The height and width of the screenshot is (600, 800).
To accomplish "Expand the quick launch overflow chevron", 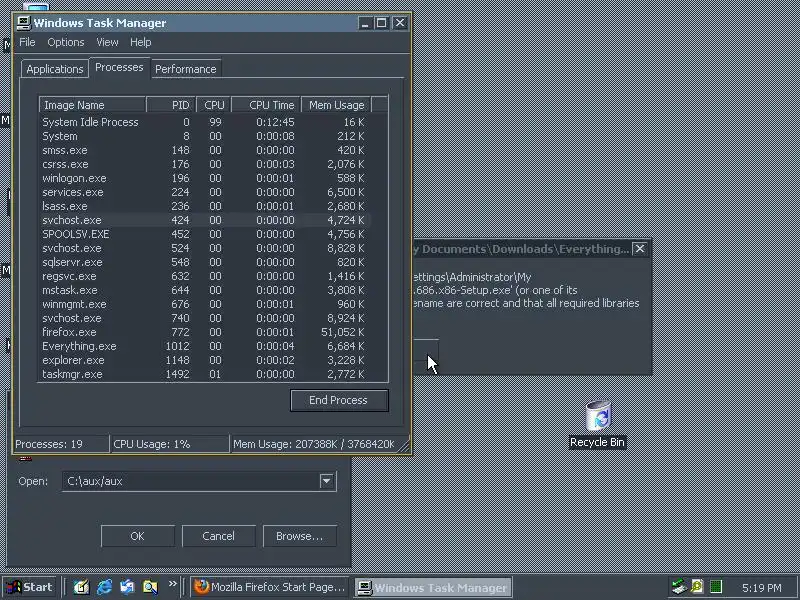I will (x=172, y=584).
